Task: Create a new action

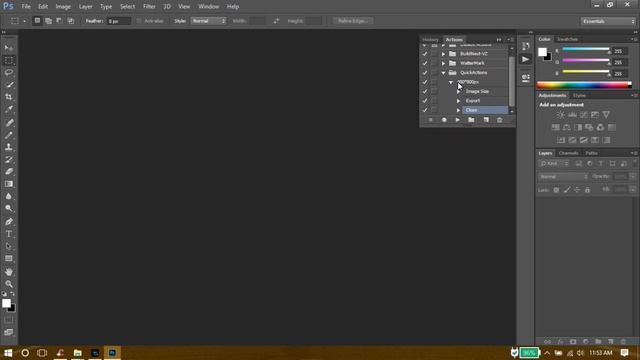Action: coord(486,120)
